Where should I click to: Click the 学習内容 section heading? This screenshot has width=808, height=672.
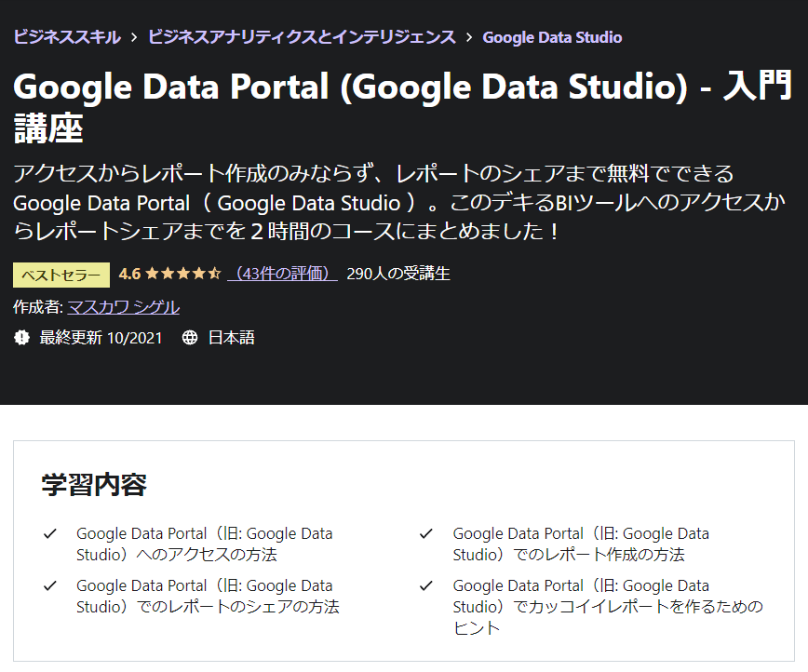[94, 484]
